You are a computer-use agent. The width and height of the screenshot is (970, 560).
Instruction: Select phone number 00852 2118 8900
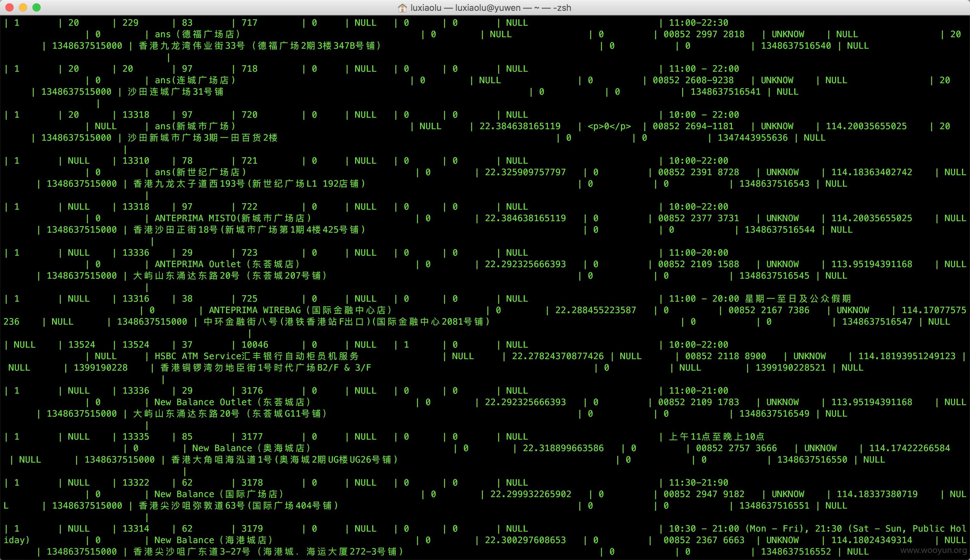coord(725,356)
